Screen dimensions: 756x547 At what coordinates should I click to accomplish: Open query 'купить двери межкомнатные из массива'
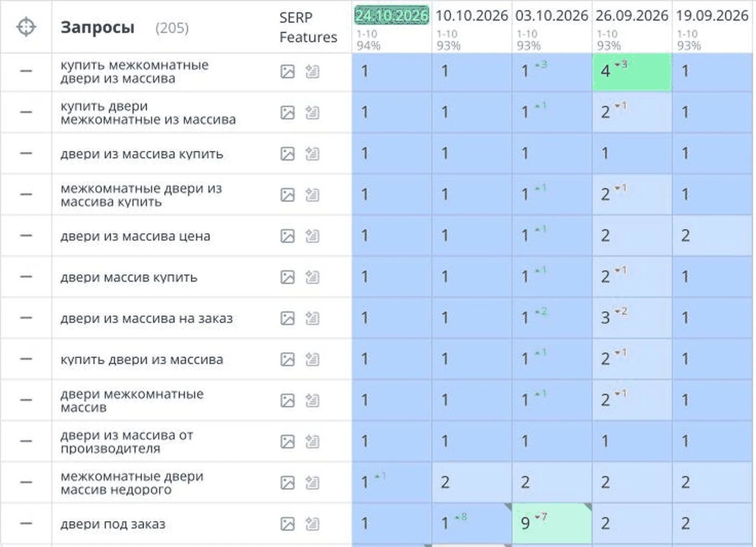click(x=148, y=113)
